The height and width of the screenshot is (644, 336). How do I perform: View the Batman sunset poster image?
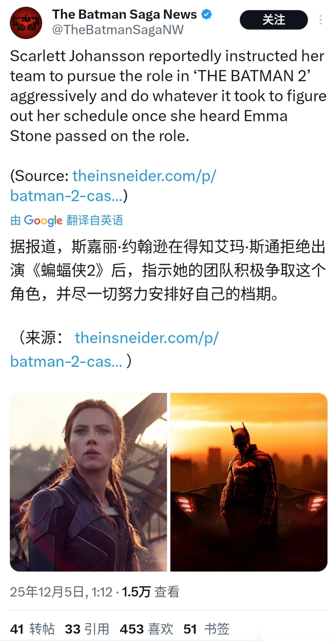[x=249, y=482]
